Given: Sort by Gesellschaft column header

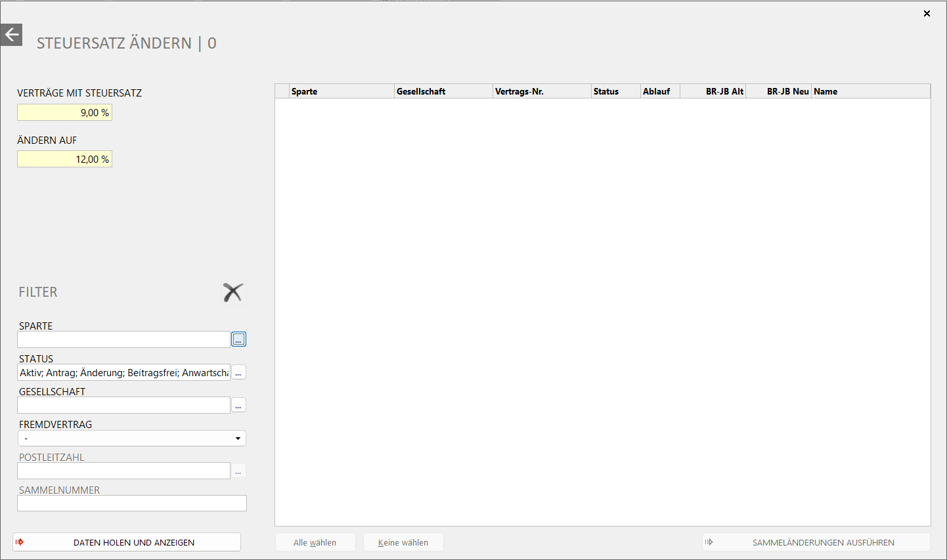Looking at the screenshot, I should [x=443, y=91].
